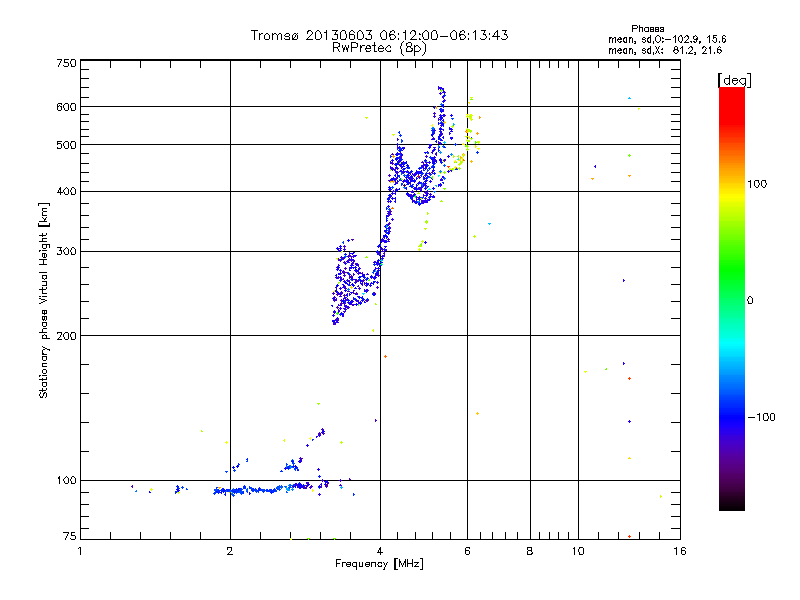Click x-axis tick label '16'
This screenshot has height=600, width=800.
pos(680,551)
